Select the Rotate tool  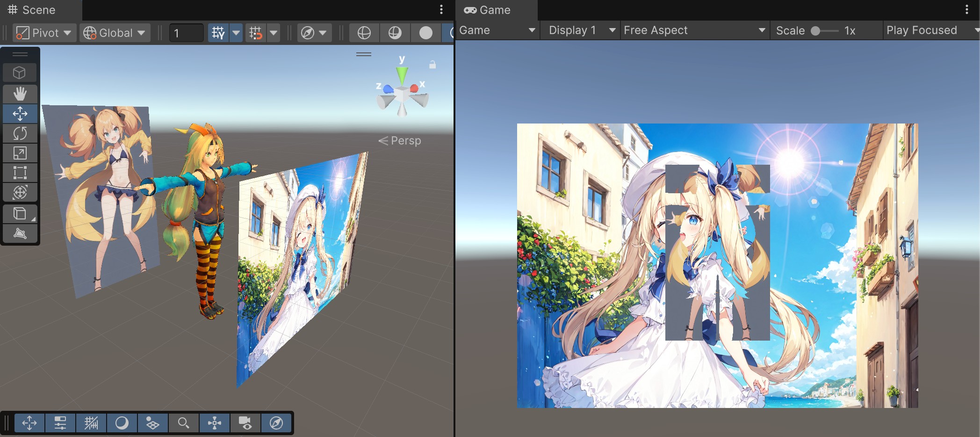(20, 133)
